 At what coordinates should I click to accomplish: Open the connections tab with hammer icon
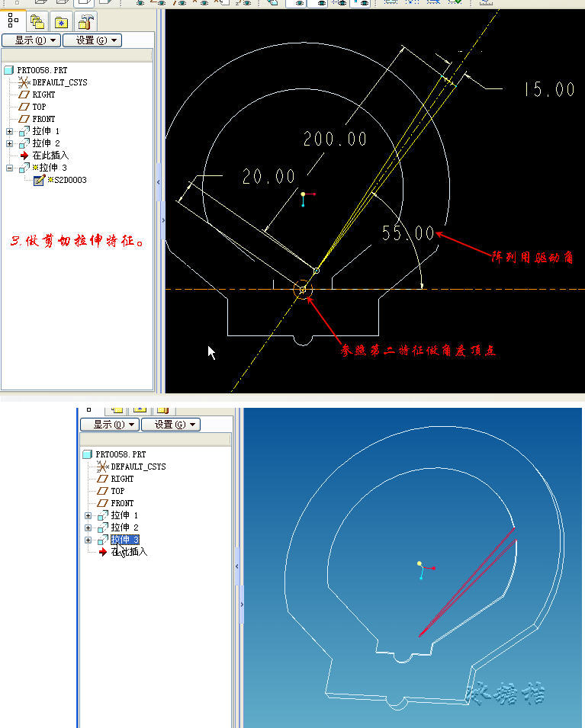[86, 21]
